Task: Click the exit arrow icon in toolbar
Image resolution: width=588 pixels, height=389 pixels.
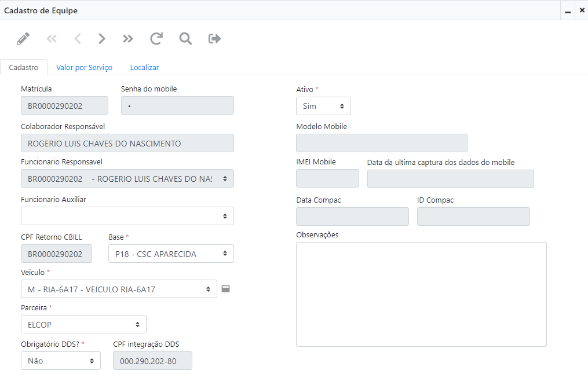Action: point(215,39)
